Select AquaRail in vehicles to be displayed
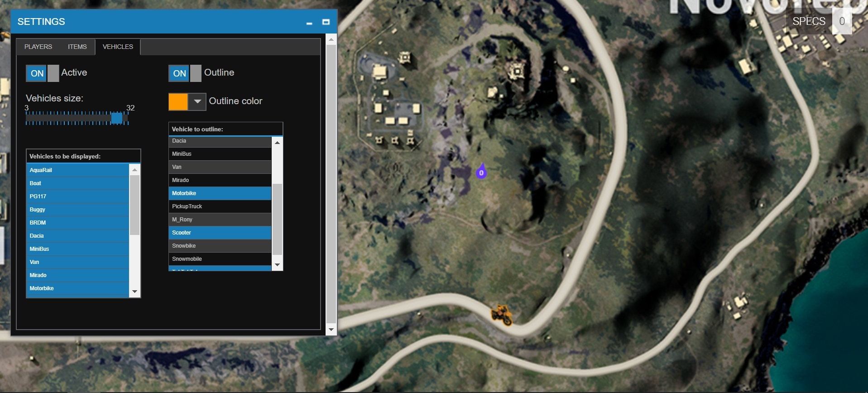 click(78, 170)
